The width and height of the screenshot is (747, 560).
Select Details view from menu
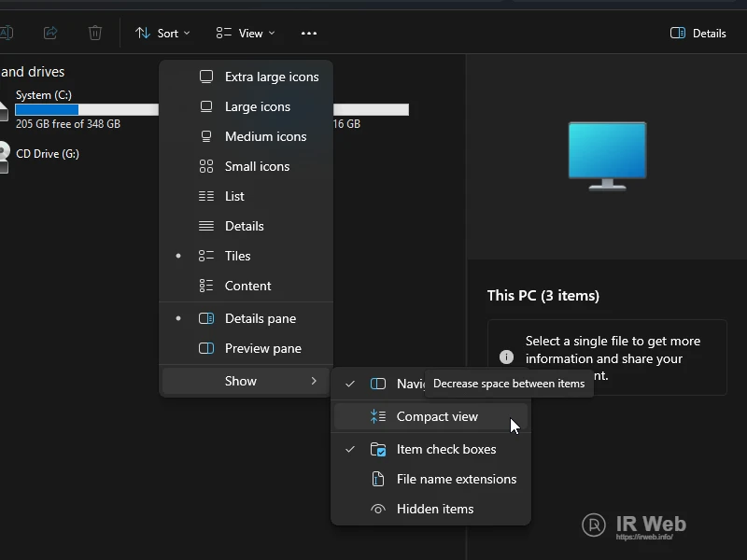(x=244, y=226)
